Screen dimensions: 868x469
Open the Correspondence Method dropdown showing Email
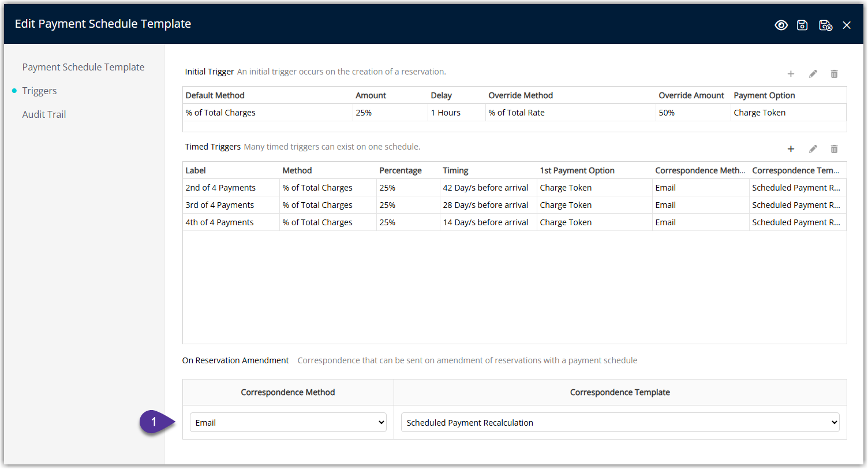tap(288, 423)
